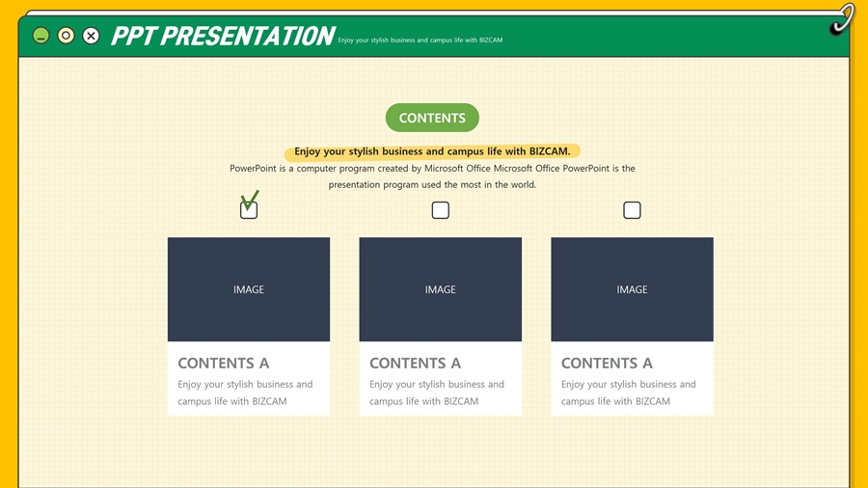
Task: Click the paragraph starting 'PowerPoint is a computer program'
Action: 432,176
